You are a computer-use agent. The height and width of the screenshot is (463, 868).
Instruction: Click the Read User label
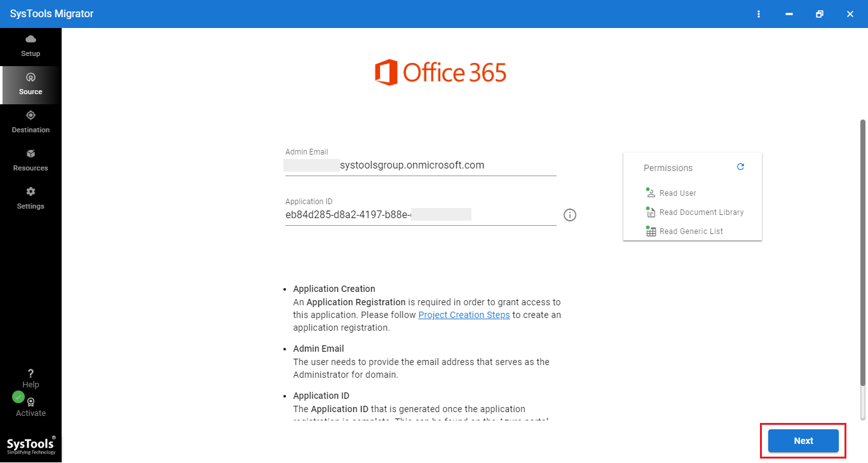[x=678, y=193]
